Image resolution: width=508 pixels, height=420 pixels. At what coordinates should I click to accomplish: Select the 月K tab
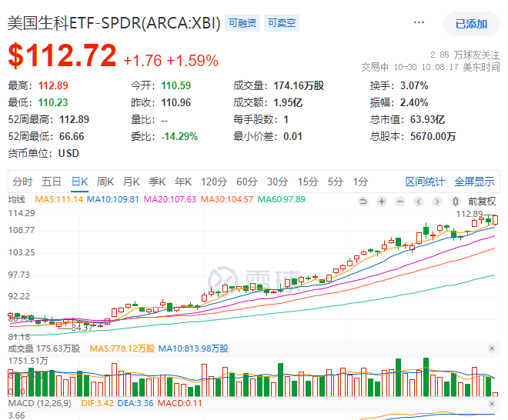(131, 182)
